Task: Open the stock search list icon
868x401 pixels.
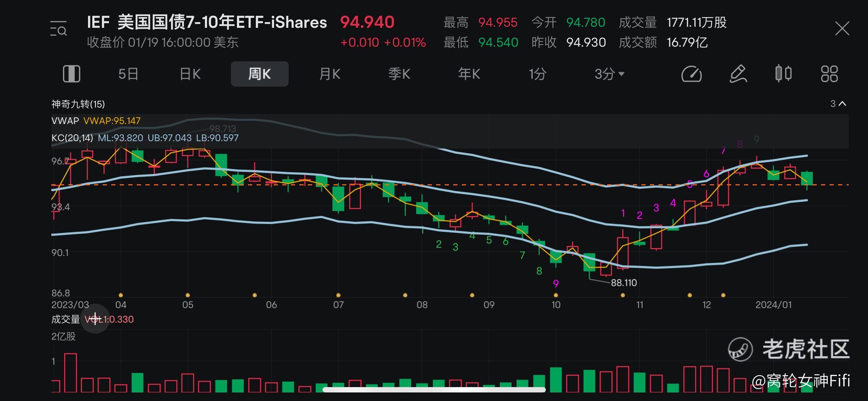Action: tap(58, 29)
